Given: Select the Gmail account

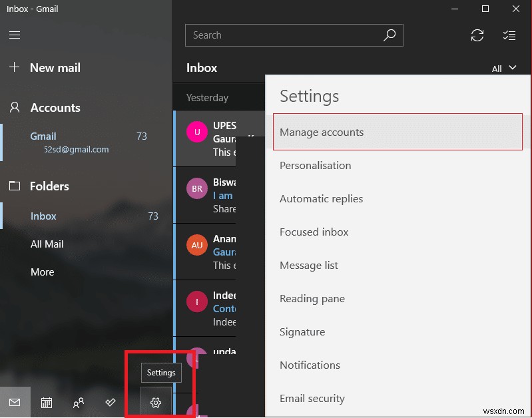Looking at the screenshot, I should 86,142.
